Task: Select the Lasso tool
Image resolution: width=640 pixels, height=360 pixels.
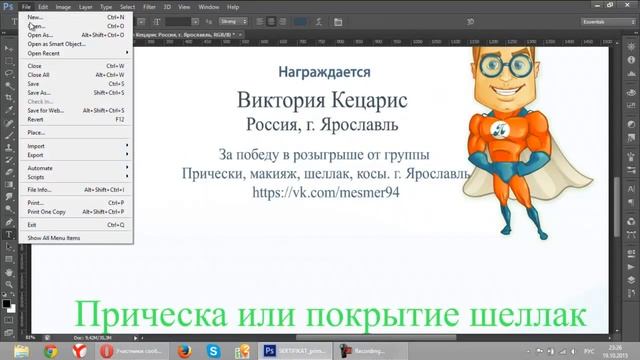Action: [x=9, y=73]
